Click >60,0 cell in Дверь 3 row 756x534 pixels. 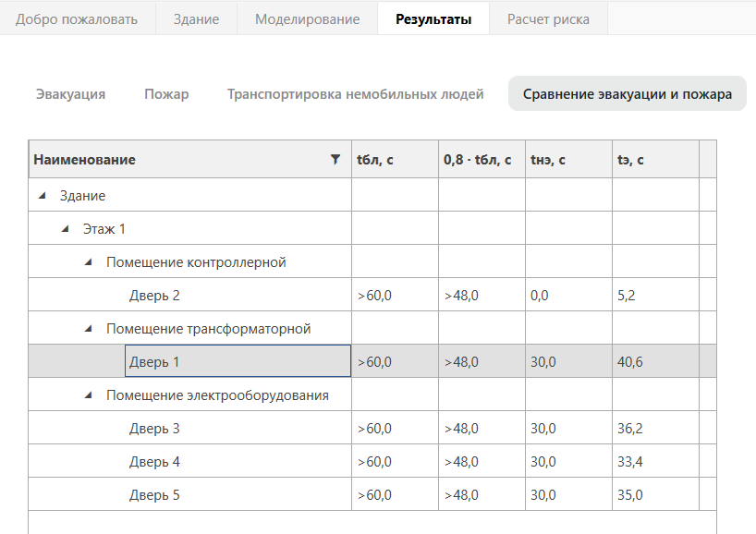(395, 429)
